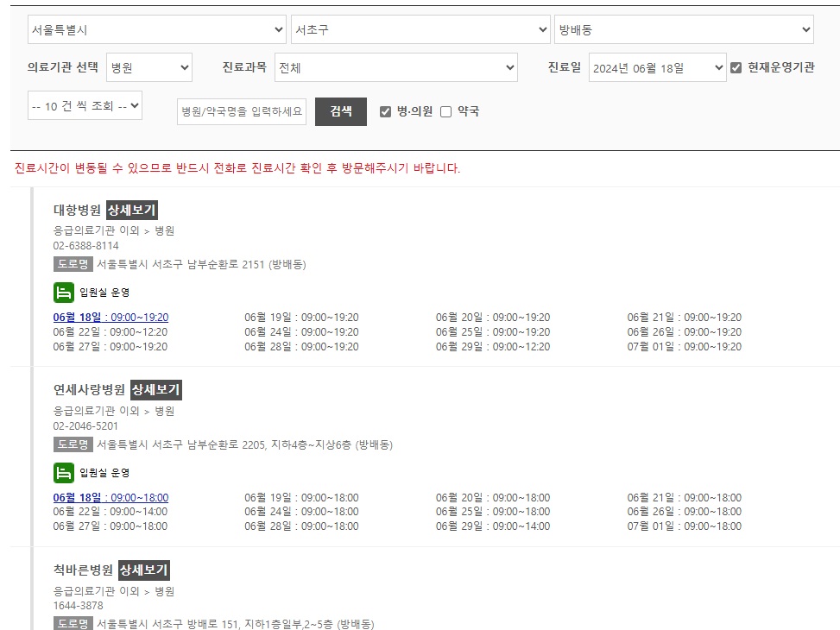This screenshot has width=840, height=630.
Task: Open the 서초구 district dropdown
Action: pyautogui.click(x=420, y=28)
